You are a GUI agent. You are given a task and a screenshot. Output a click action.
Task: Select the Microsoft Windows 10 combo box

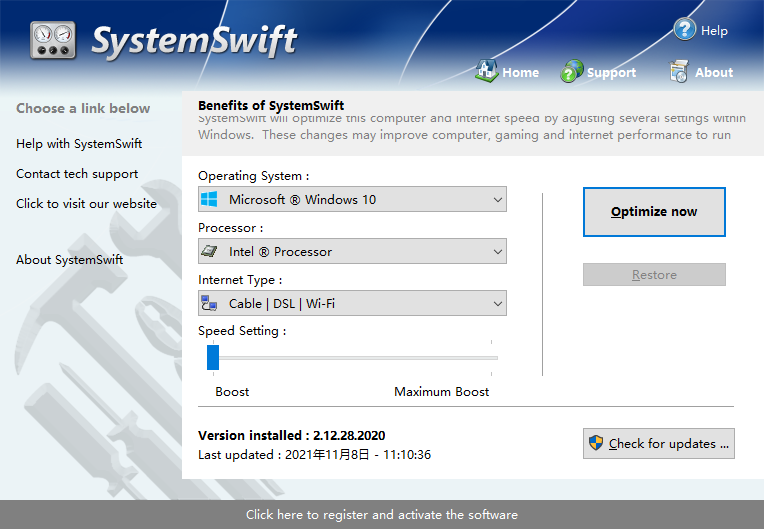[x=352, y=199]
